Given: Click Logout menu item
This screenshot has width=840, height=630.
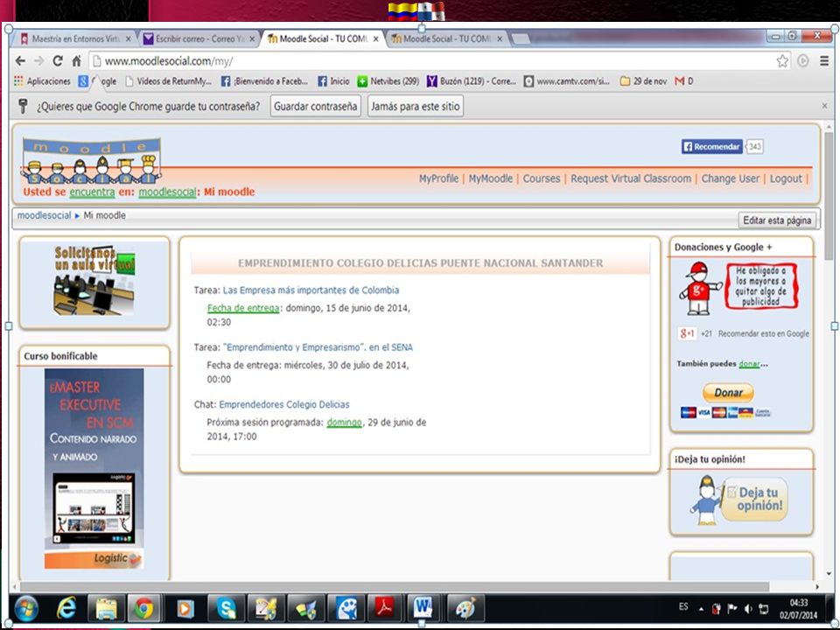Looking at the screenshot, I should coord(786,178).
